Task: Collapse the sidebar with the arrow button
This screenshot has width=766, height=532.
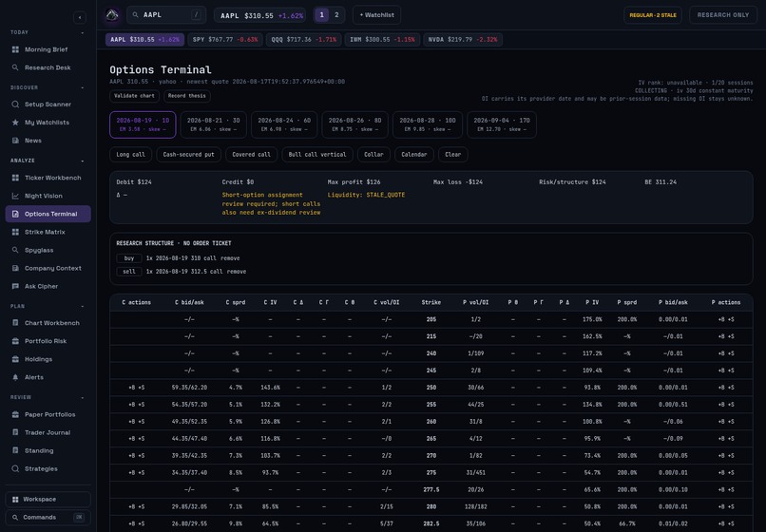Action: [x=80, y=18]
